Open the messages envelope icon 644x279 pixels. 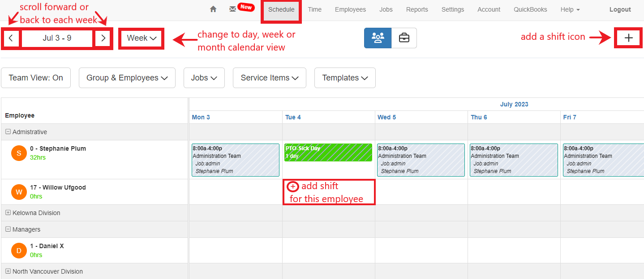(232, 9)
